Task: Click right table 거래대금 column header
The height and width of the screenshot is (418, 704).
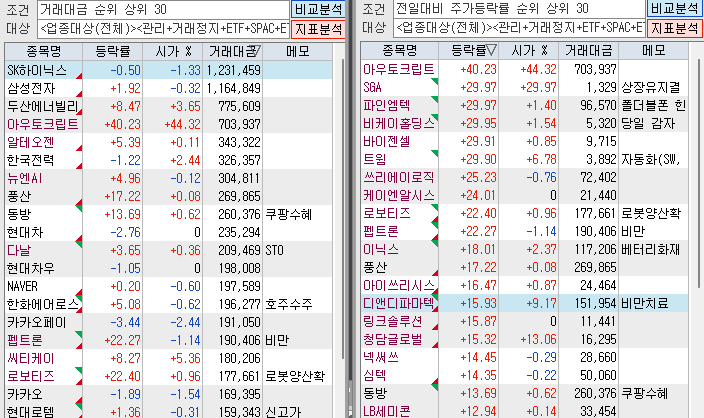Action: pyautogui.click(x=589, y=51)
